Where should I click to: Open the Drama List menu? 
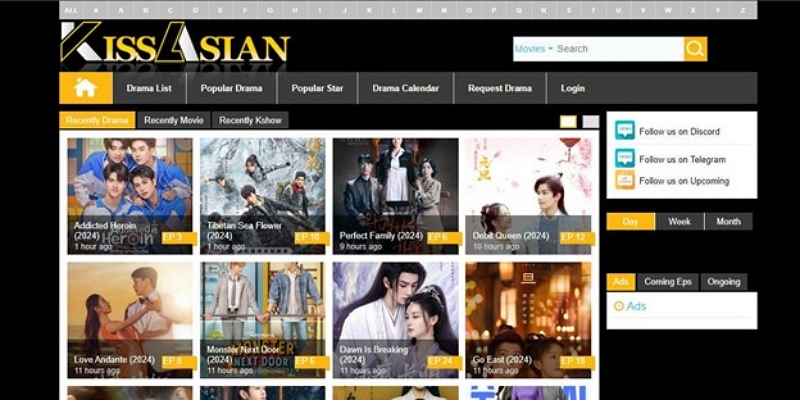tap(149, 88)
